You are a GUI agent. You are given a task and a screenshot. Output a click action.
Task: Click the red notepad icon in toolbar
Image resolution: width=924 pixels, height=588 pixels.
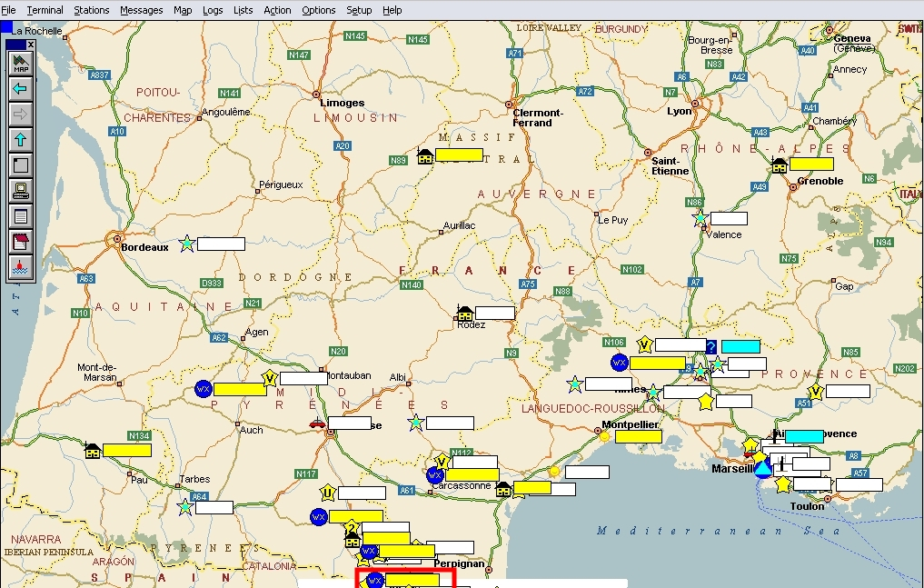click(x=20, y=242)
